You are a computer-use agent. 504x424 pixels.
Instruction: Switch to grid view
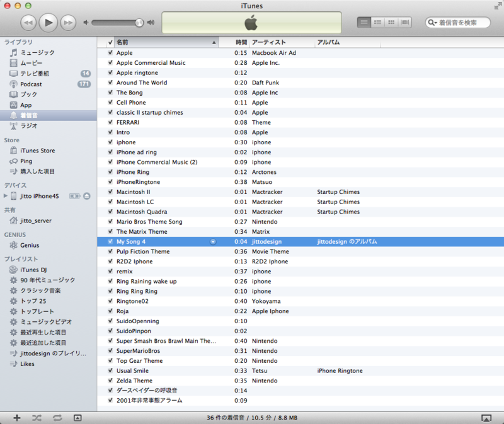(x=391, y=22)
